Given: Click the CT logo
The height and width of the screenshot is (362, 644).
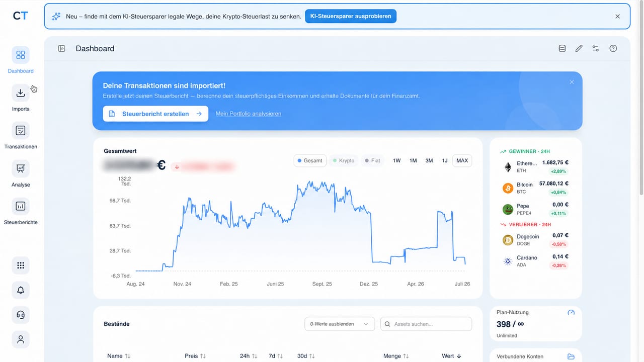Looking at the screenshot, I should pos(21,16).
